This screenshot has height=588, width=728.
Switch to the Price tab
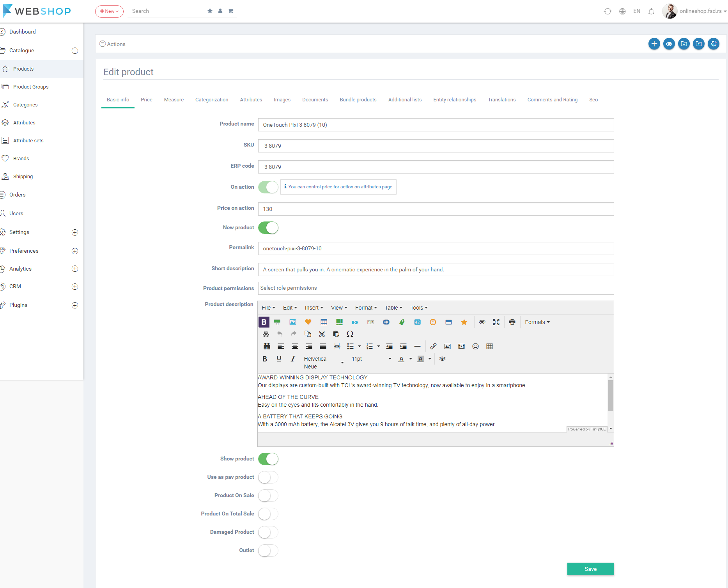click(147, 100)
